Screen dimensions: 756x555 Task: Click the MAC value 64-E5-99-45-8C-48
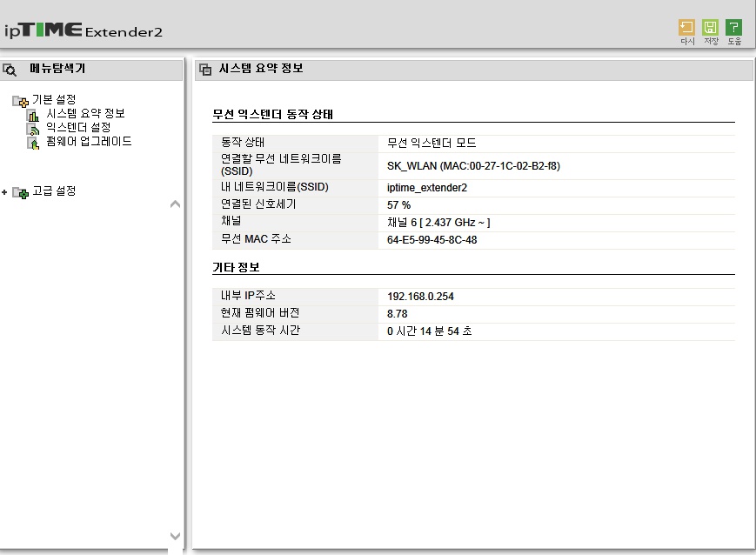click(432, 239)
